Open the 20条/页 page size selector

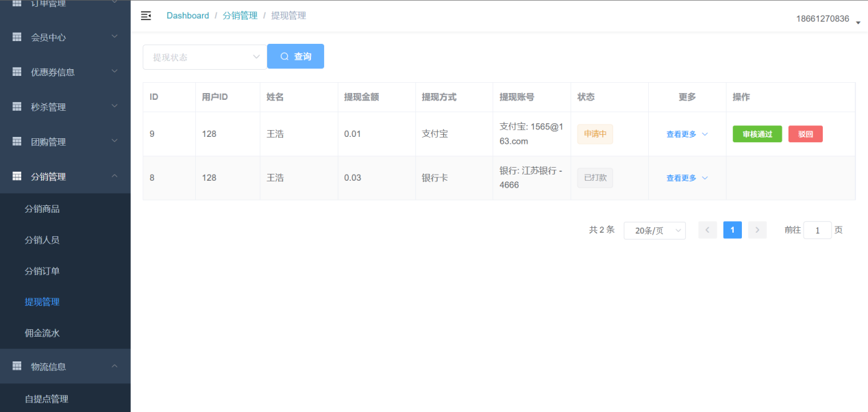(654, 231)
